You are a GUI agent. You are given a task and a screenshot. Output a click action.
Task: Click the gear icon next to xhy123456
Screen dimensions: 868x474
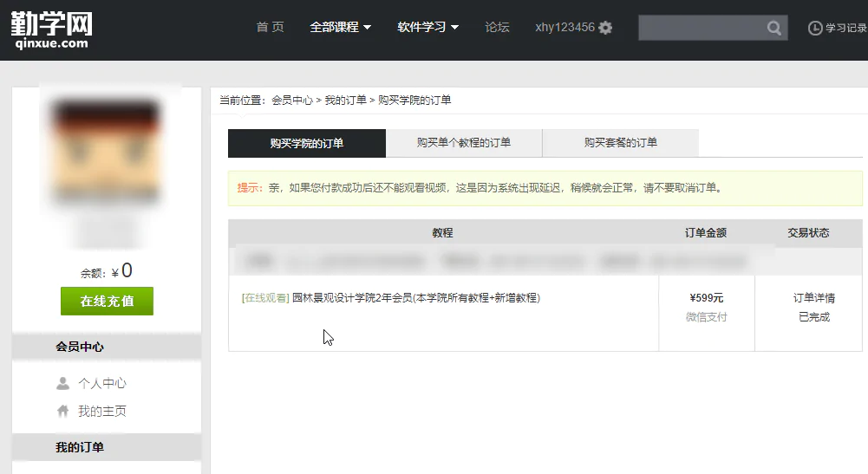(605, 28)
